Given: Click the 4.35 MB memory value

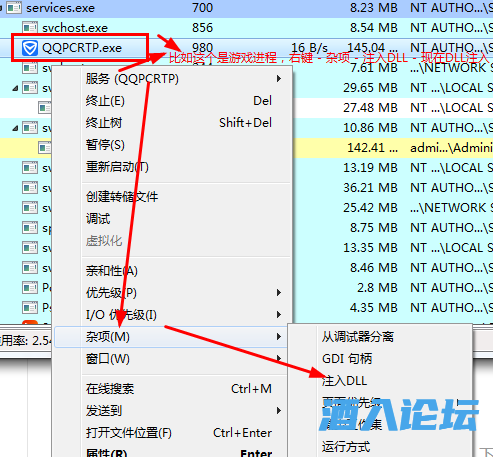Looking at the screenshot, I should [x=374, y=308].
